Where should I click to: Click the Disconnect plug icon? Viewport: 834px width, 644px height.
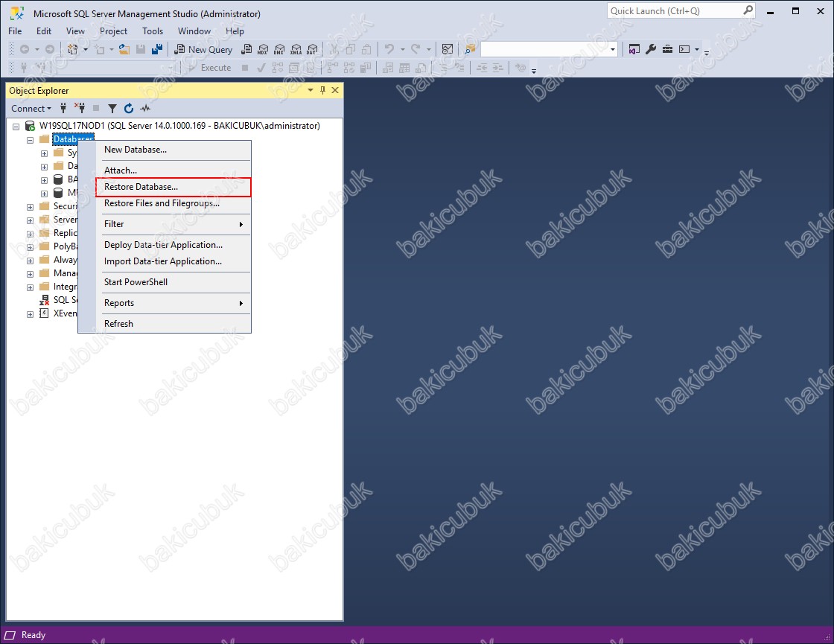pyautogui.click(x=80, y=109)
